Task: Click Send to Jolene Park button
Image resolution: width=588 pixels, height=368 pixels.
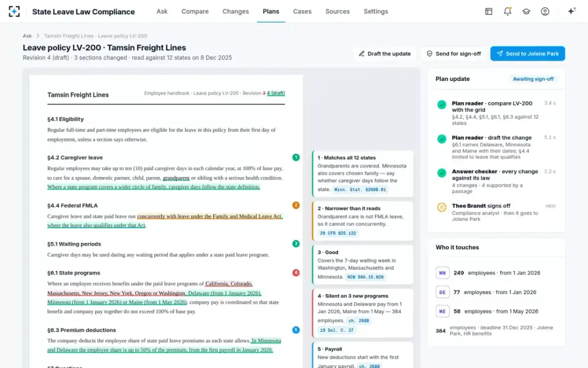Action: pyautogui.click(x=528, y=53)
